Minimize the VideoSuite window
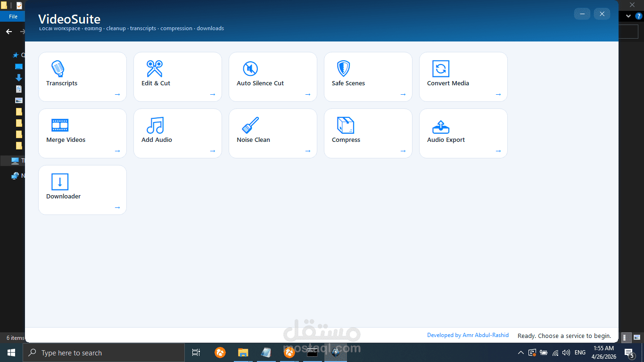Screen dimensions: 644x362 point(582,14)
